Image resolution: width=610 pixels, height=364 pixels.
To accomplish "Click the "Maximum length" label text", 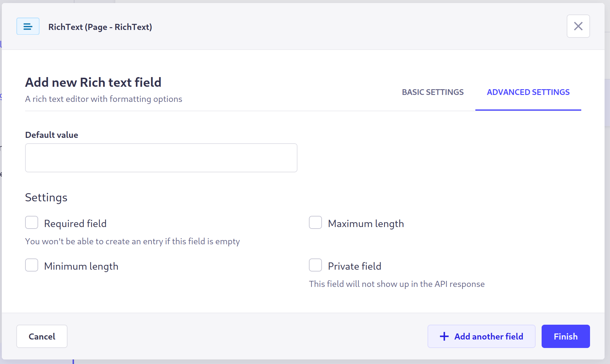I will click(x=366, y=223).
